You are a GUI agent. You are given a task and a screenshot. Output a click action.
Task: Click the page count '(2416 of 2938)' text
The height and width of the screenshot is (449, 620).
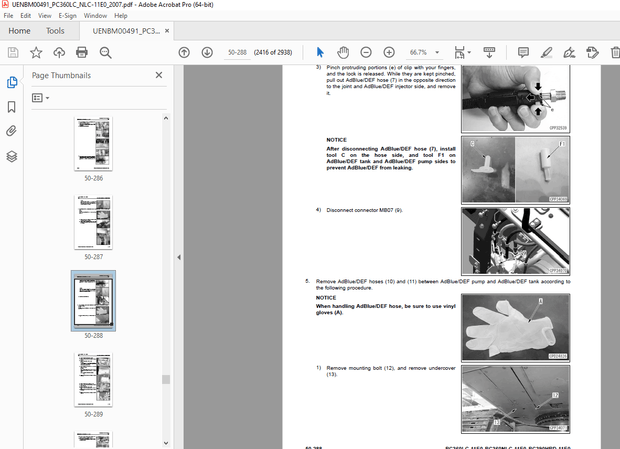273,52
